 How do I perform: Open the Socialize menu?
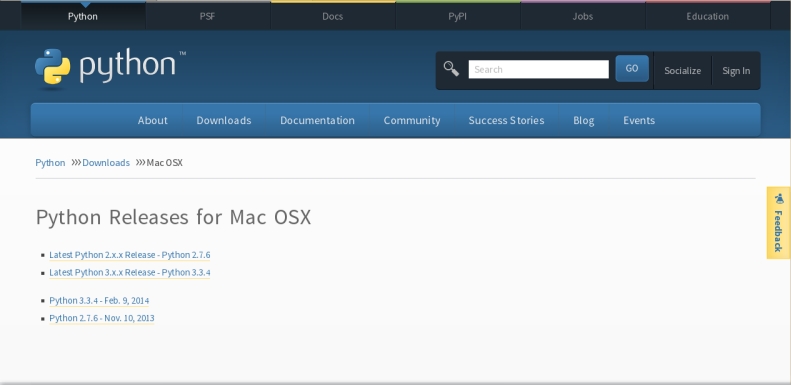(x=682, y=71)
